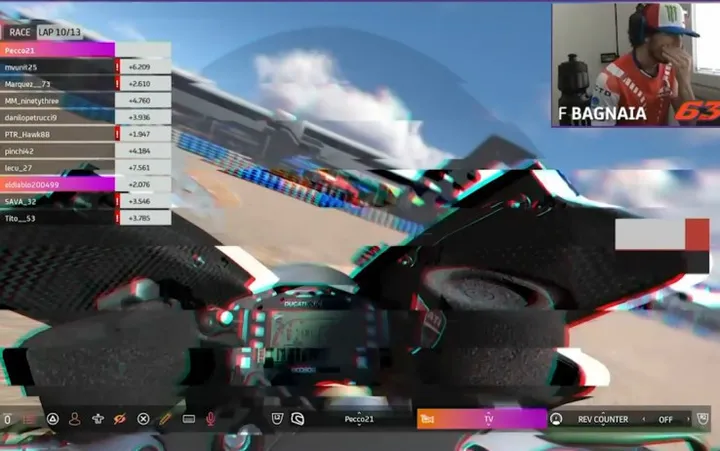The width and height of the screenshot is (720, 451).
Task: Click the +2.610 gap value
Action: (140, 84)
